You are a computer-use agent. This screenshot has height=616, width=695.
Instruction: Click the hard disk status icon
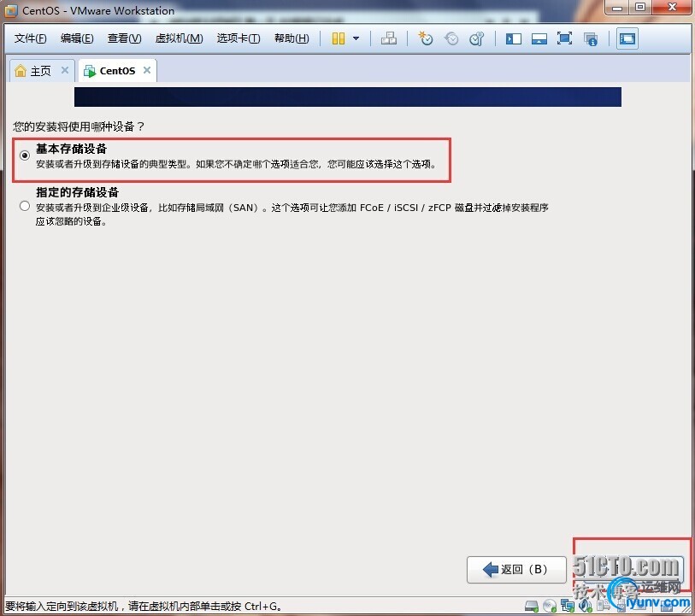pyautogui.click(x=532, y=606)
